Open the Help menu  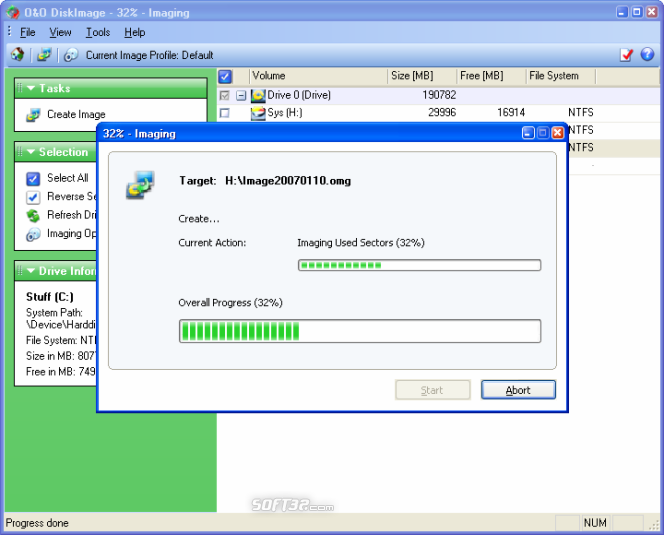tap(135, 32)
